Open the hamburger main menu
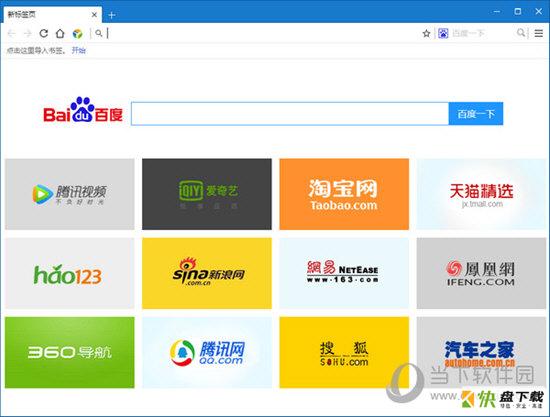Image resolution: width=550 pixels, height=417 pixels. point(538,33)
